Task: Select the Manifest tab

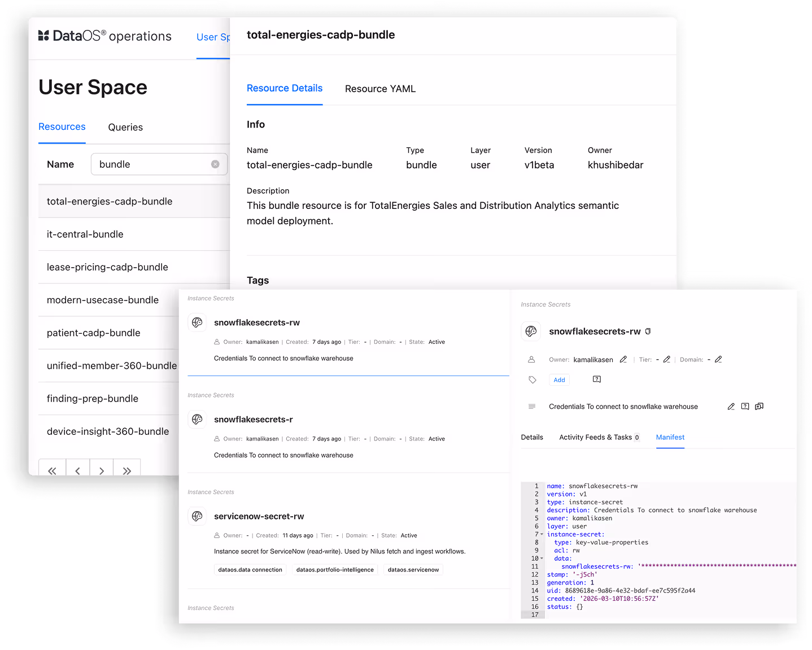Action: [x=670, y=437]
